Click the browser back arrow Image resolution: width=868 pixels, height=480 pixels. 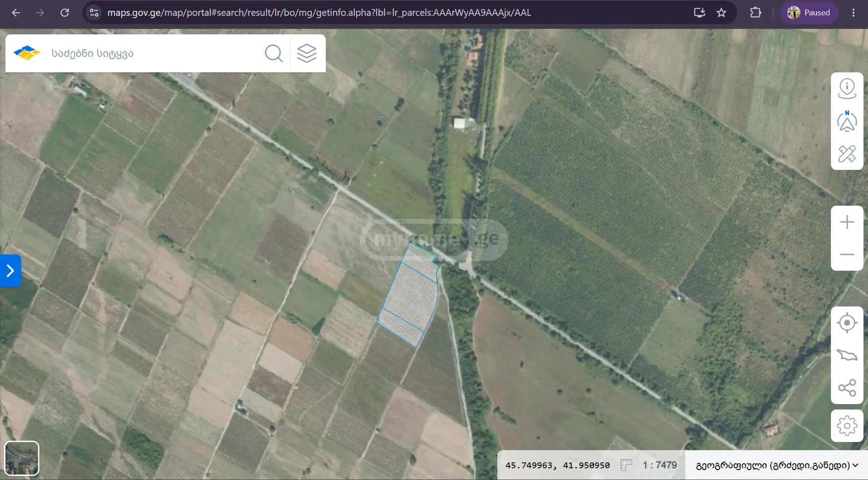click(x=16, y=13)
